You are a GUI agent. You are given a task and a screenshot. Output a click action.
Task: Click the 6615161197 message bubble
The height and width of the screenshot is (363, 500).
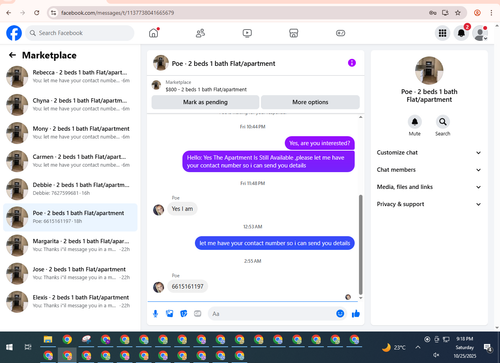pyautogui.click(x=187, y=286)
